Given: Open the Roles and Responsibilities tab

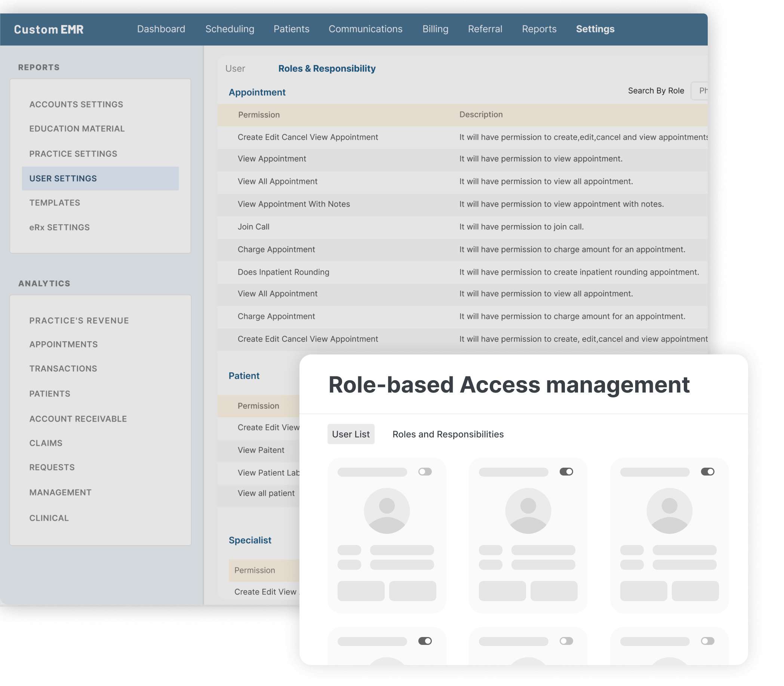Looking at the screenshot, I should pos(448,434).
